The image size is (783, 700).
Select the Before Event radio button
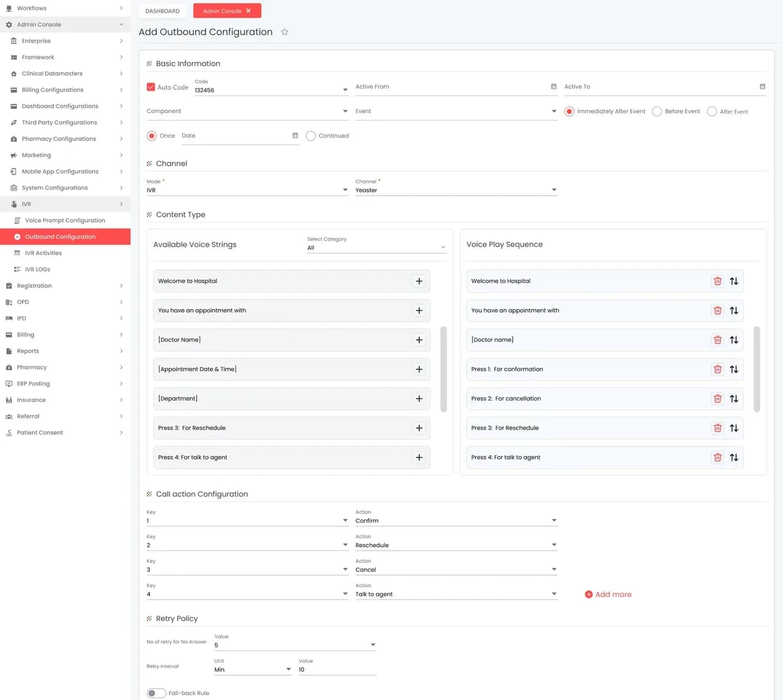[x=657, y=111]
